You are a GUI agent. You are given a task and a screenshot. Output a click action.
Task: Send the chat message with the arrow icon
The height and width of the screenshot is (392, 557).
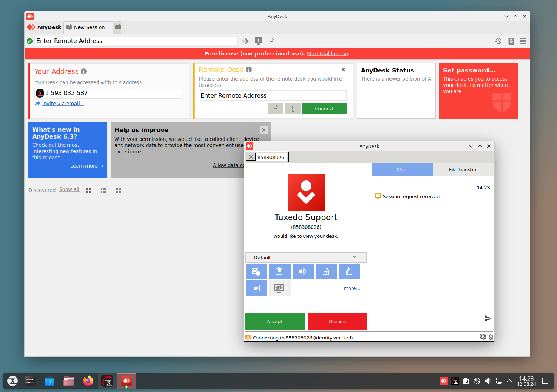pyautogui.click(x=488, y=318)
